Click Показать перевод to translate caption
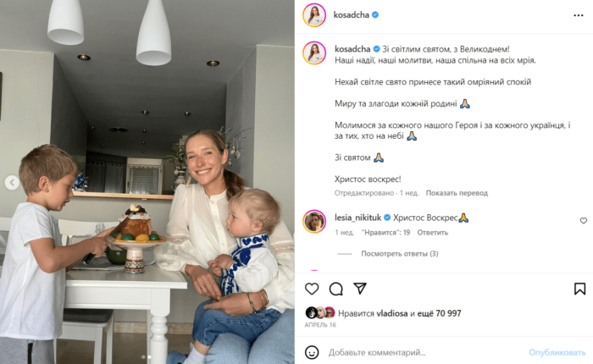 click(x=457, y=193)
